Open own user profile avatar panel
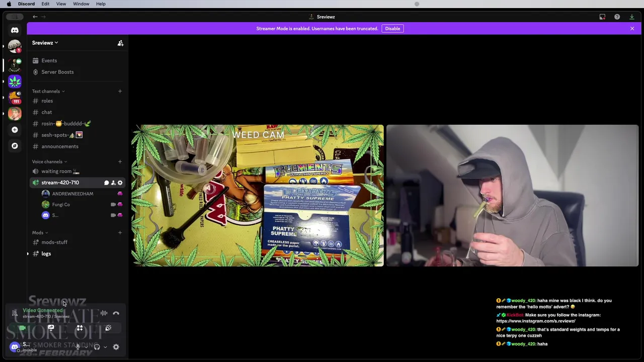Image resolution: width=644 pixels, height=362 pixels. click(x=15, y=347)
